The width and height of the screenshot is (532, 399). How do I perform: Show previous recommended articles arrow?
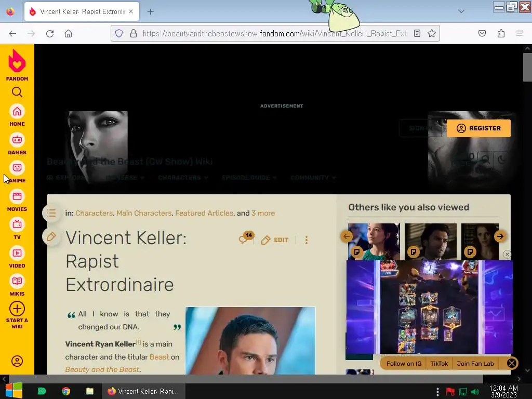point(347,236)
